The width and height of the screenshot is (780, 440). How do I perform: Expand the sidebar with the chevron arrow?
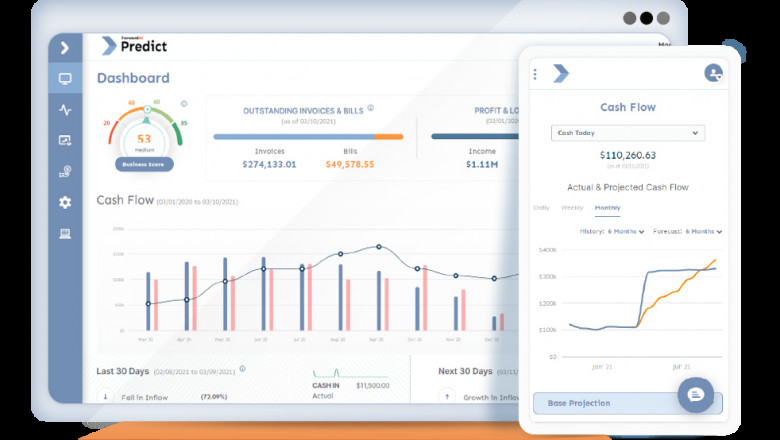click(x=65, y=47)
